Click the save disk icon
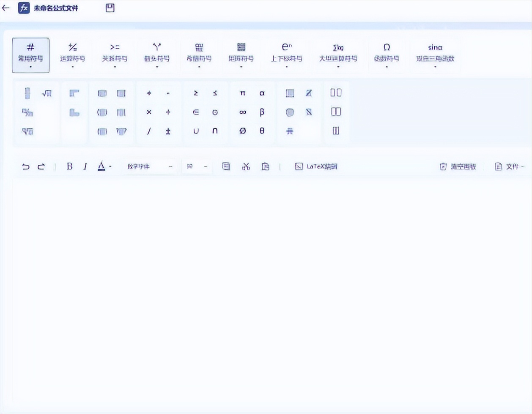 110,8
